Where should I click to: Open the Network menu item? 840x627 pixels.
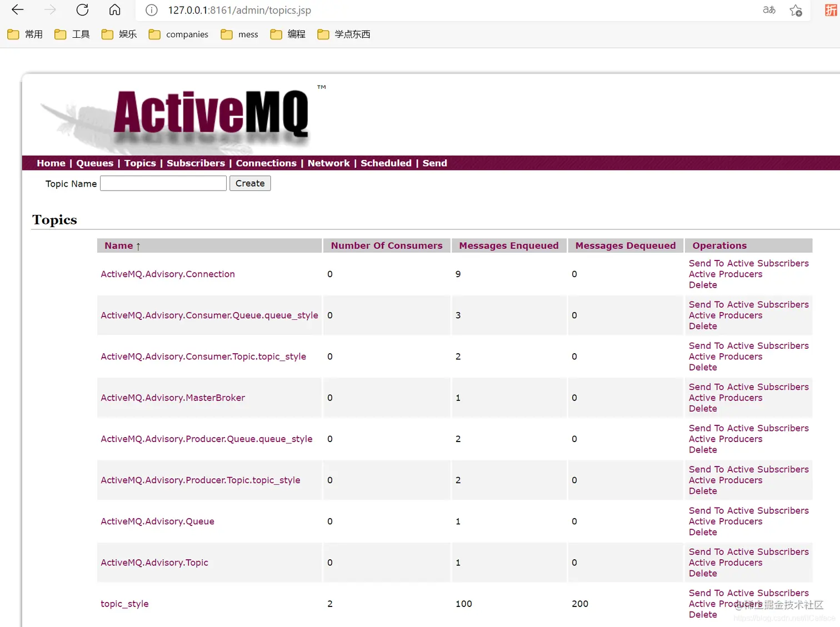328,163
